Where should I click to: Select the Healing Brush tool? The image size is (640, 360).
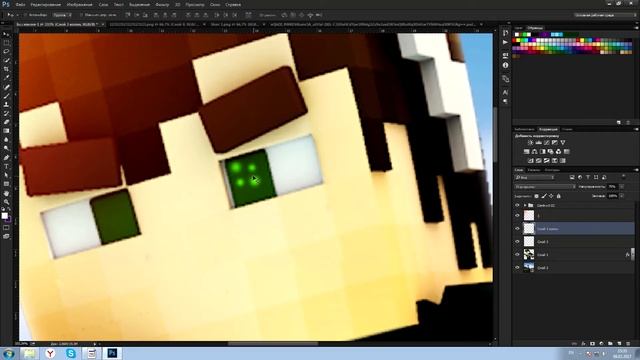click(x=6, y=87)
